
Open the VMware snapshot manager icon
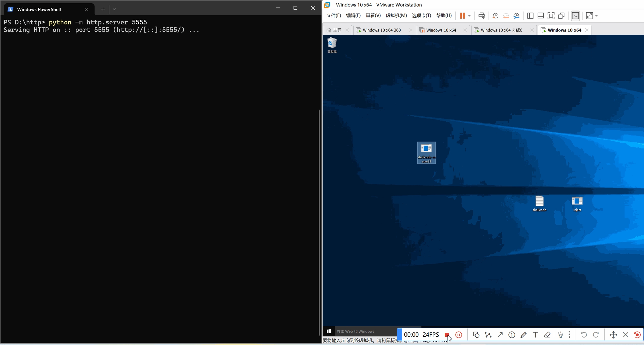click(x=516, y=16)
